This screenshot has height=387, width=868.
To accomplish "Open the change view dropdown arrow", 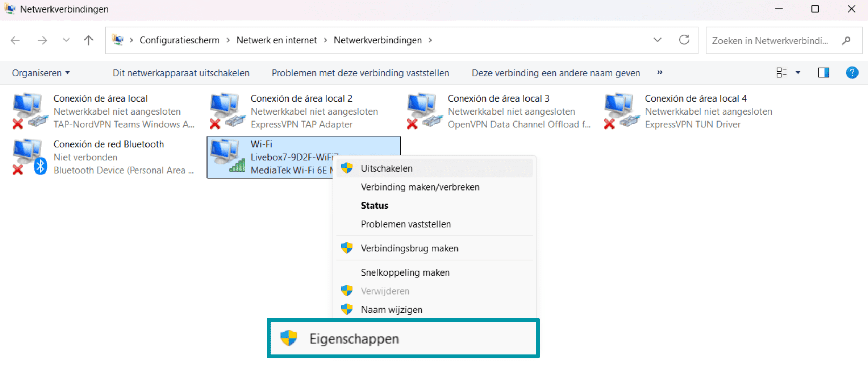I will tap(798, 72).
